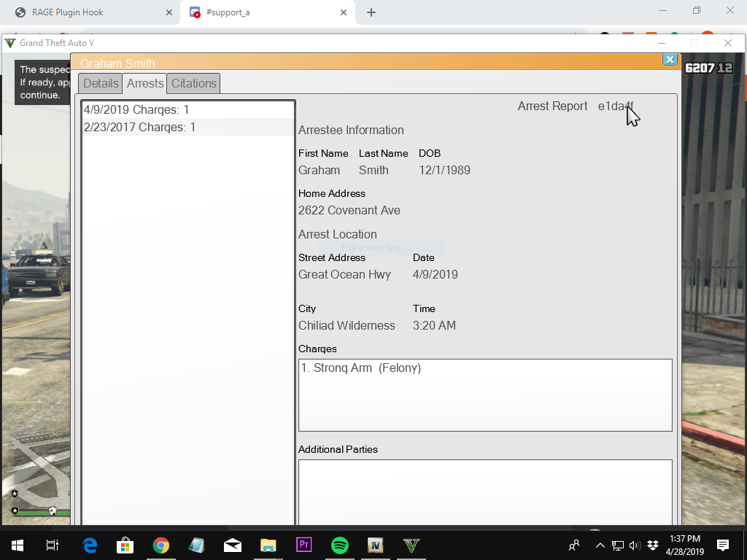Click the home address 2622 Covenant Ave
747x560 pixels.
click(x=349, y=211)
